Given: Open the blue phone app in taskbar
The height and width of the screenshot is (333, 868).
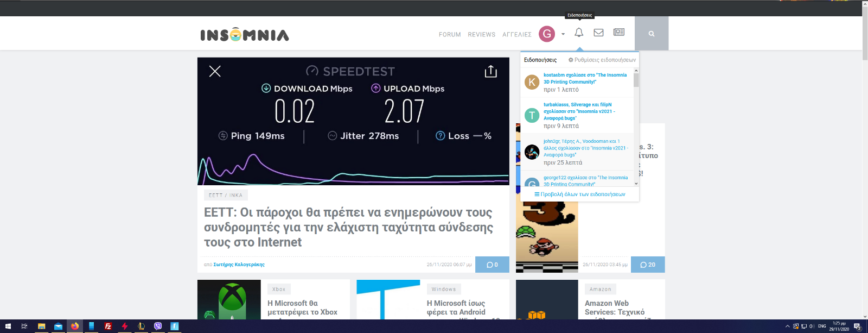Looking at the screenshot, I should pos(92,326).
